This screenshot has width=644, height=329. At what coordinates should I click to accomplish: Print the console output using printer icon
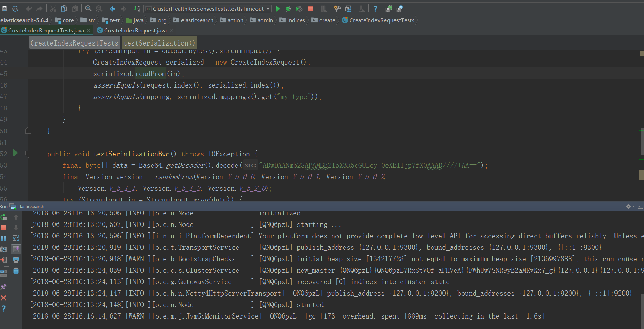point(16,260)
